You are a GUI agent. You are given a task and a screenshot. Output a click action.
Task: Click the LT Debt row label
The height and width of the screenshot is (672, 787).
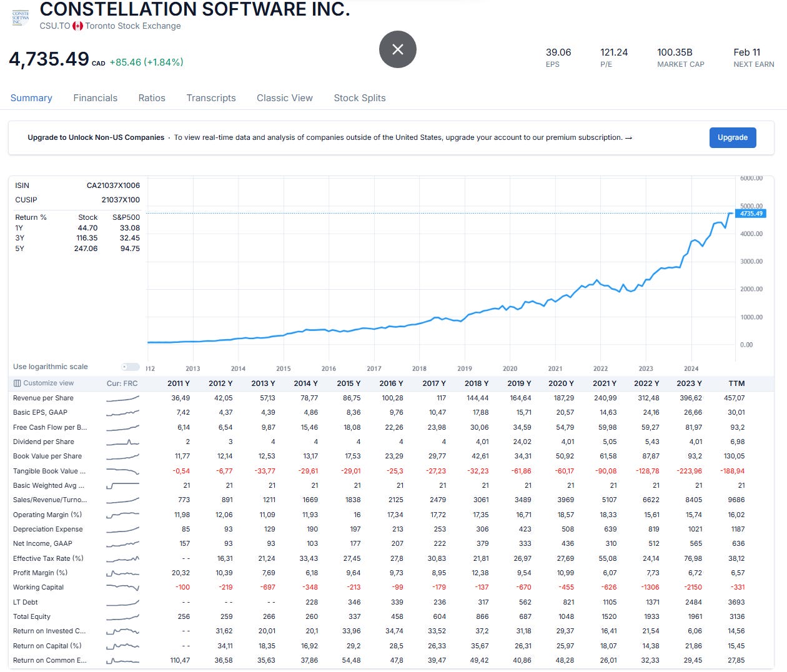pyautogui.click(x=25, y=602)
